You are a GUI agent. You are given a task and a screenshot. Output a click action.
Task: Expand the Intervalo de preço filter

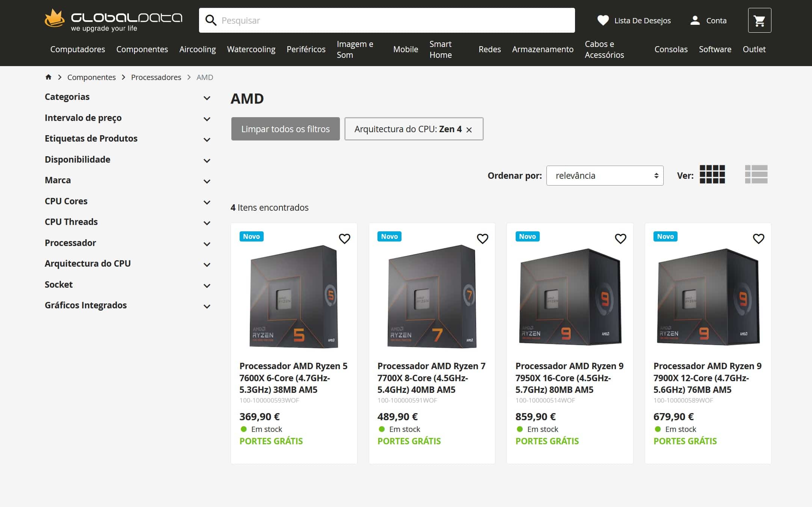click(x=128, y=118)
